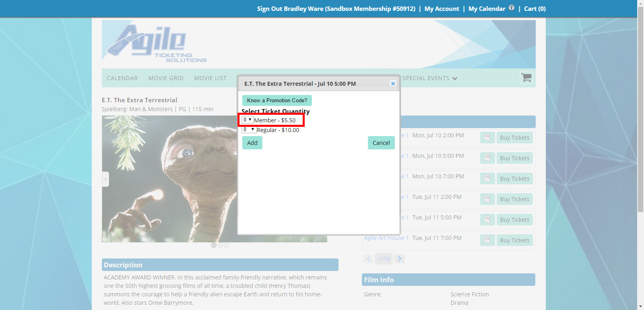Open the shopping cart icon in navigation bar
644x310 pixels.
526,77
